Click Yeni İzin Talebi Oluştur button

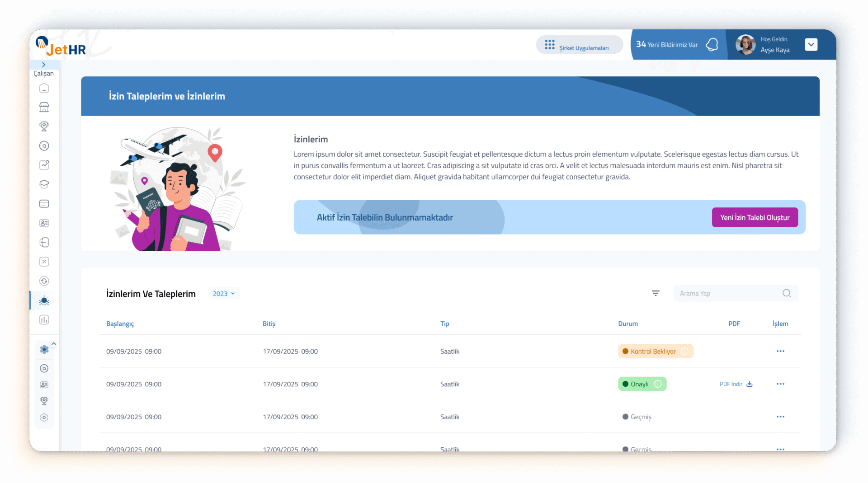pos(755,217)
